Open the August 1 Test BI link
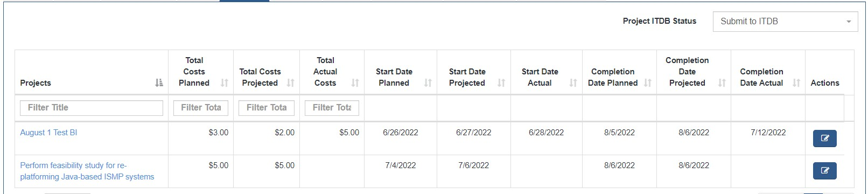The height and width of the screenshot is (194, 868). tap(48, 133)
